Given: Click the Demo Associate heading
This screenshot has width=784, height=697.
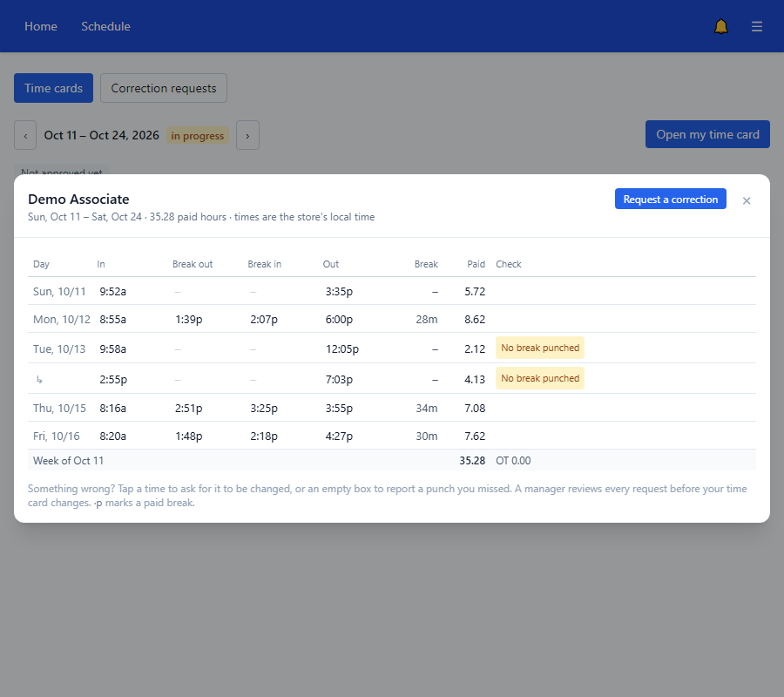Looking at the screenshot, I should coord(78,199).
